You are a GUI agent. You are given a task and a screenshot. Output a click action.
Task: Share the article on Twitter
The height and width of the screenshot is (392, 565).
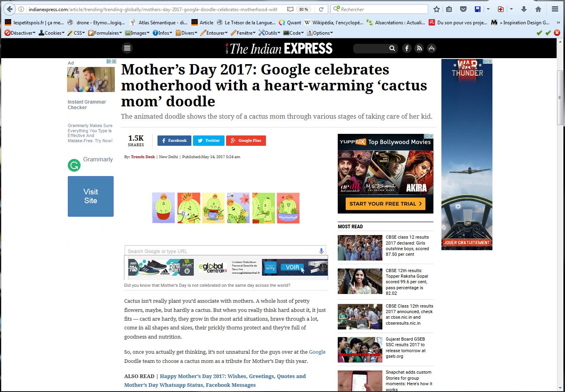pyautogui.click(x=209, y=141)
